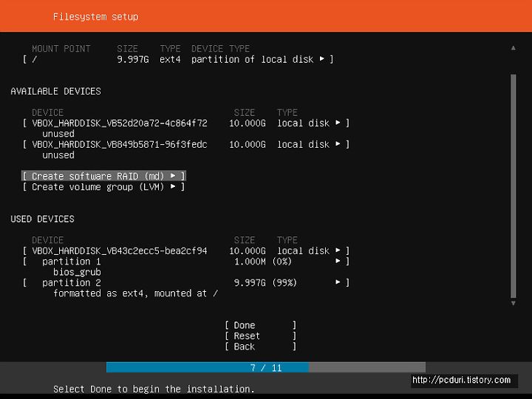This screenshot has width=532, height=399.
Task: Select partition 2 row
Action: (x=186, y=282)
